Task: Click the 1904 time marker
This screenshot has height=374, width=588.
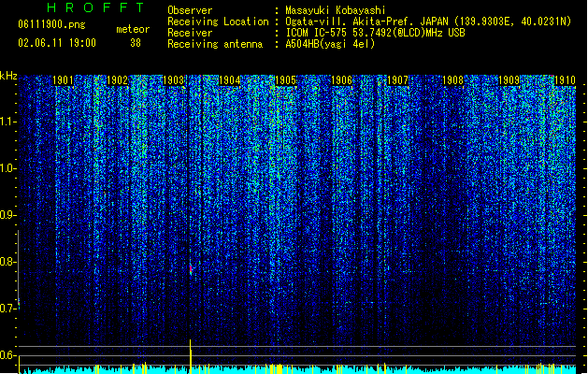Action: [x=230, y=80]
